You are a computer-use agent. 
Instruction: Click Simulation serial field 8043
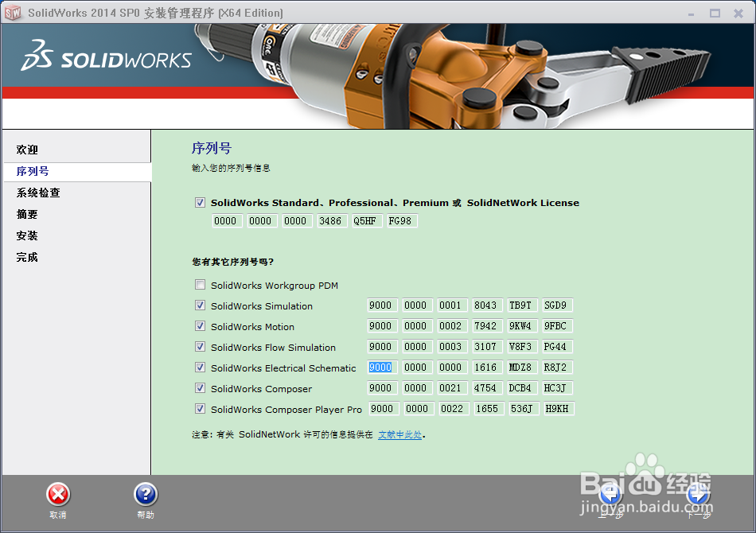(488, 305)
